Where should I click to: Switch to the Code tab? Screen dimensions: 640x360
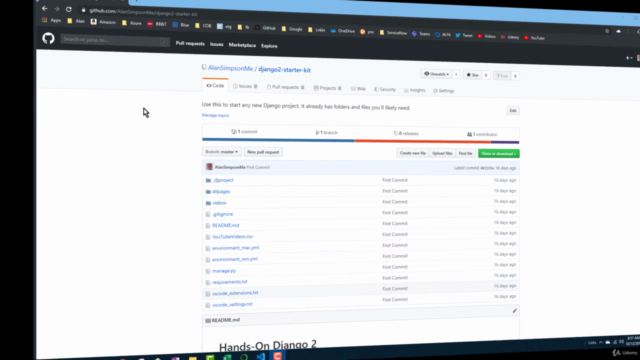(x=216, y=85)
